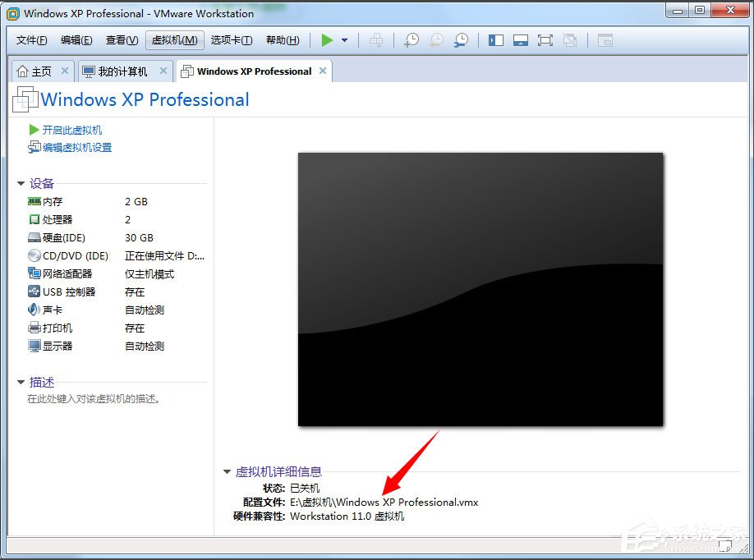
Task: Toggle the library sidebar panel icon
Action: coord(495,39)
